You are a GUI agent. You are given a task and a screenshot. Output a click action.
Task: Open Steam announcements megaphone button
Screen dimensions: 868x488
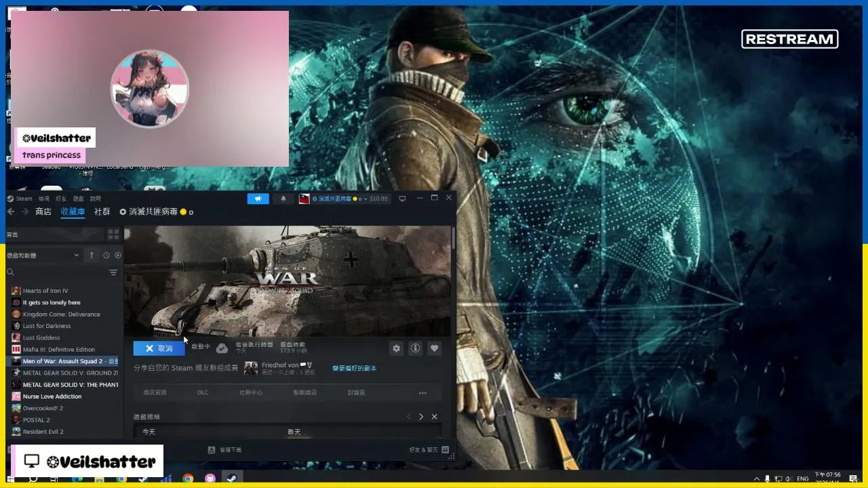[x=258, y=199]
